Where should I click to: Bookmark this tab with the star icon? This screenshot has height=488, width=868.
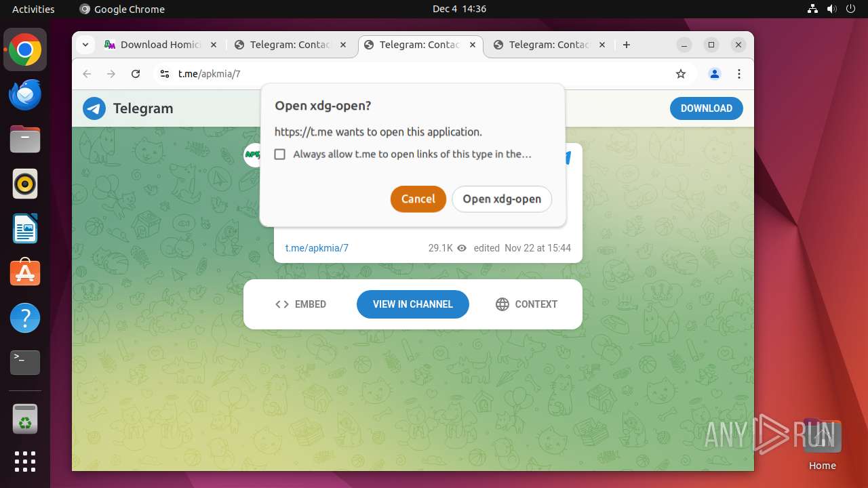(x=681, y=74)
